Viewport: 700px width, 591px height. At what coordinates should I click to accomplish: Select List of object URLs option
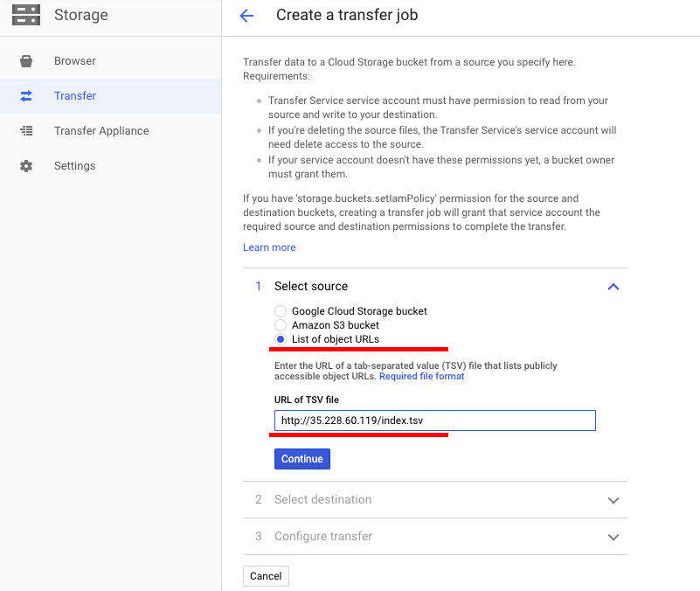click(x=281, y=339)
